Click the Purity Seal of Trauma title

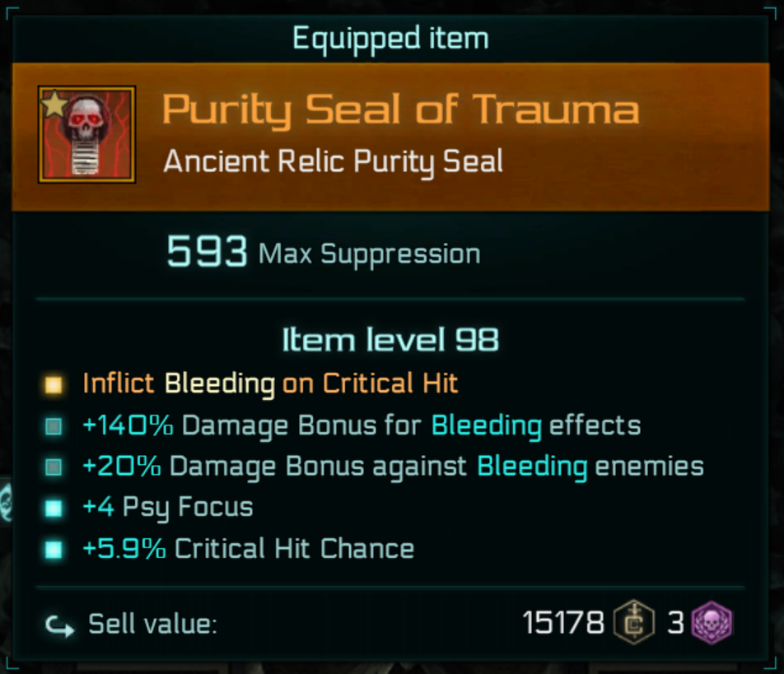[400, 110]
